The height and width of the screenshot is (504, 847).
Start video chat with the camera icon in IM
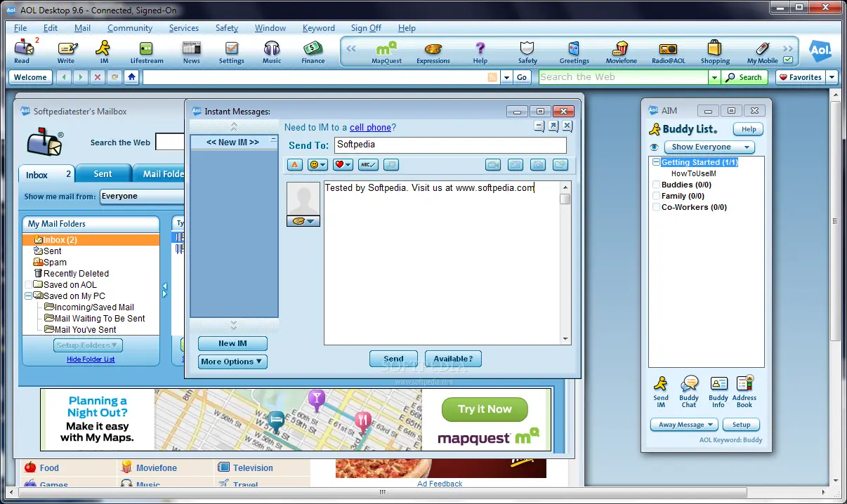(x=493, y=164)
